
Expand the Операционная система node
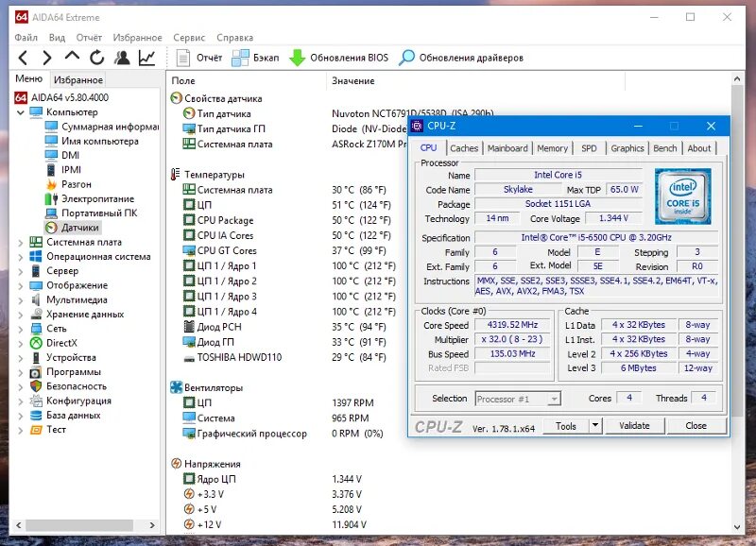[x=20, y=257]
